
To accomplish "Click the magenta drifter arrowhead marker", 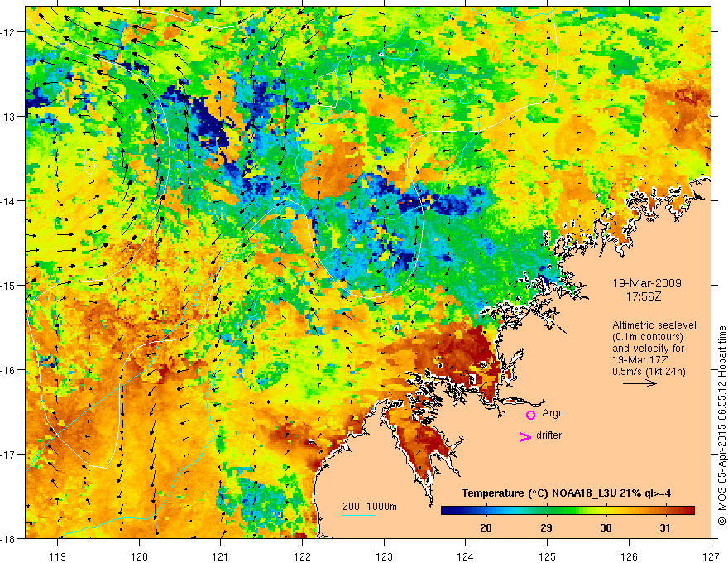I will pyautogui.click(x=524, y=437).
